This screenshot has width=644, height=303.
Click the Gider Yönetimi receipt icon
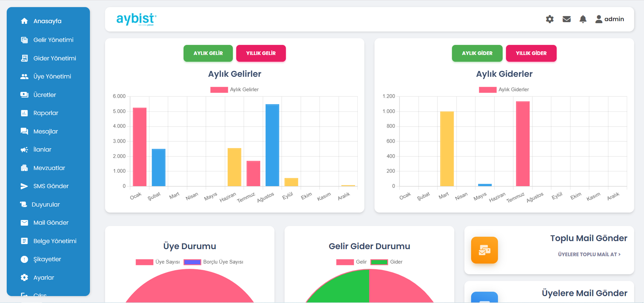click(x=24, y=58)
